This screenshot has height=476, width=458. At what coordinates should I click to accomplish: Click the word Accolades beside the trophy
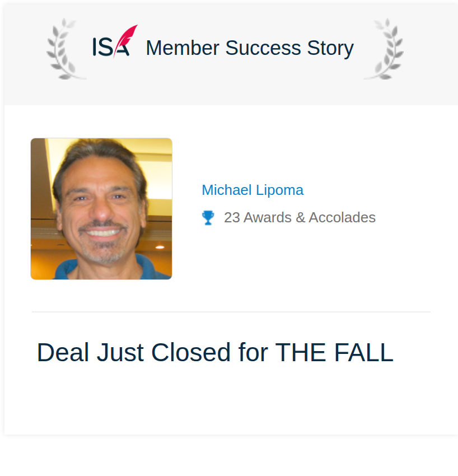coord(342,217)
